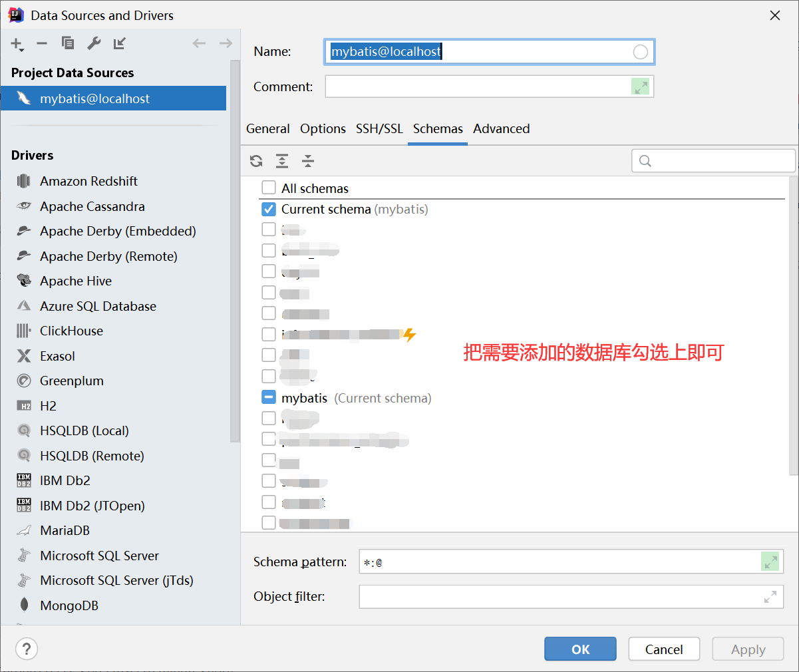799x672 pixels.
Task: Open help with question mark icon
Action: tap(27, 649)
